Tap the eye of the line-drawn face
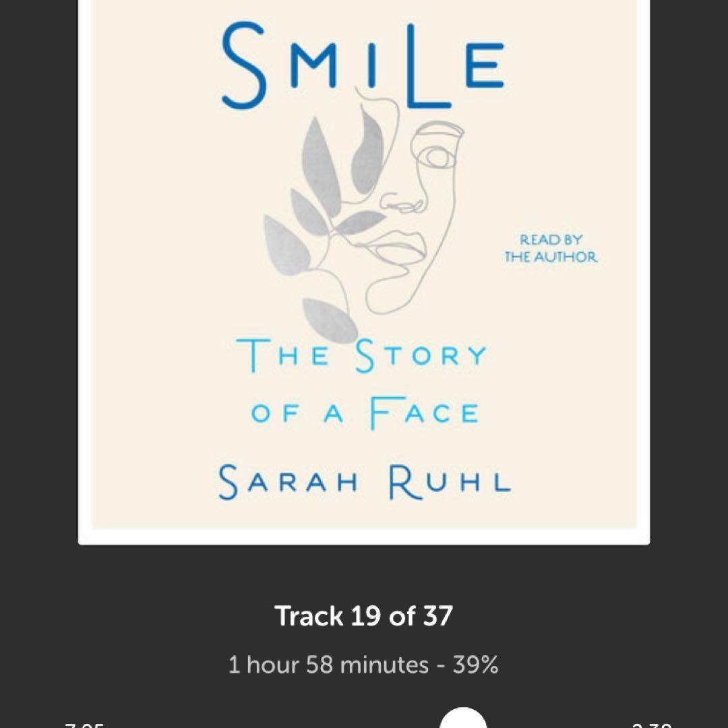This screenshot has height=728, width=728. 437,156
